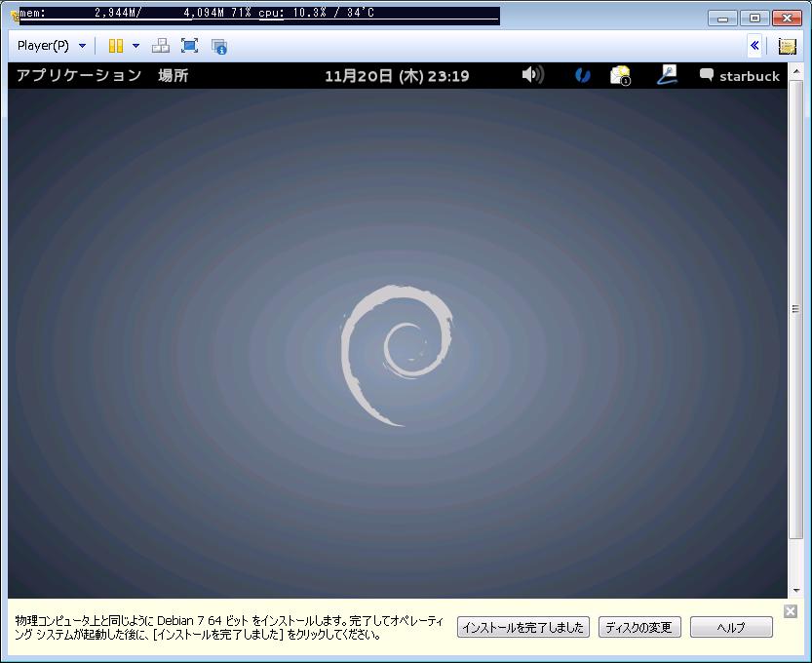812x663 pixels.
Task: Open the network connection icon
Action: (667, 75)
